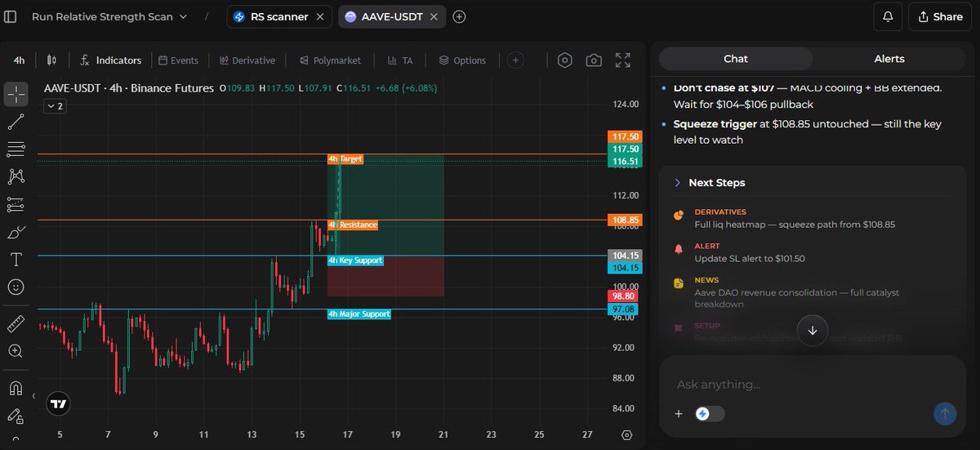
Task: Click the 97.08 blue price tag
Action: click(625, 310)
